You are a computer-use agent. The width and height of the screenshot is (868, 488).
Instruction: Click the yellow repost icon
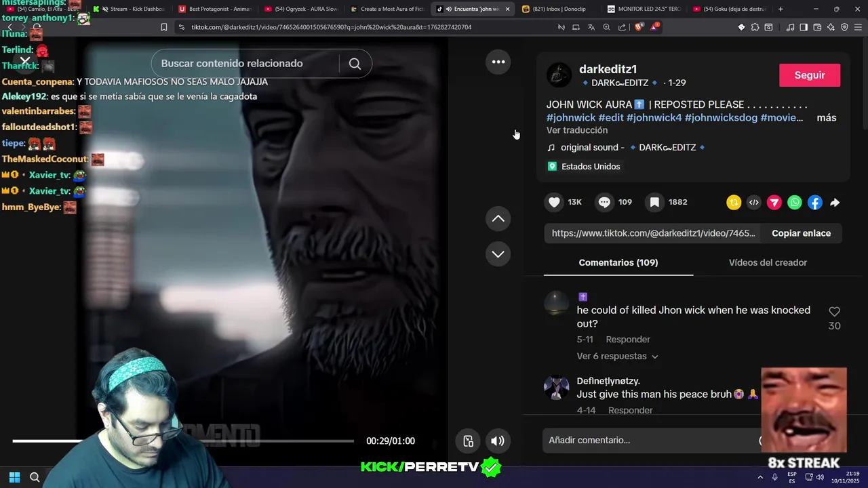pos(734,202)
